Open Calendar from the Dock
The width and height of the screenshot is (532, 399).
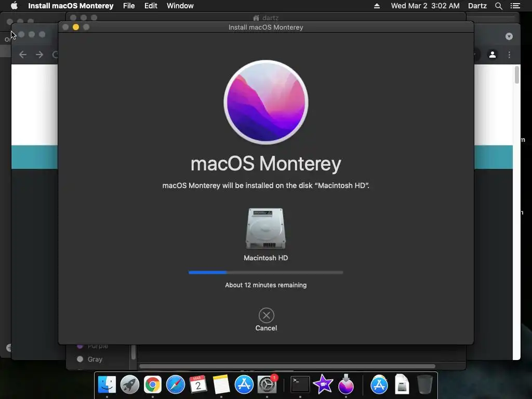[198, 384]
